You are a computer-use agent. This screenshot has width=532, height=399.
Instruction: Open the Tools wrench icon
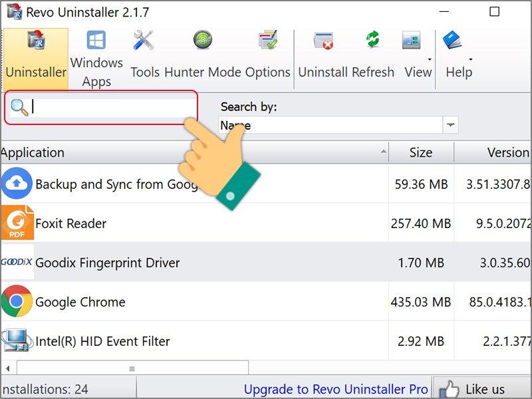pyautogui.click(x=144, y=42)
